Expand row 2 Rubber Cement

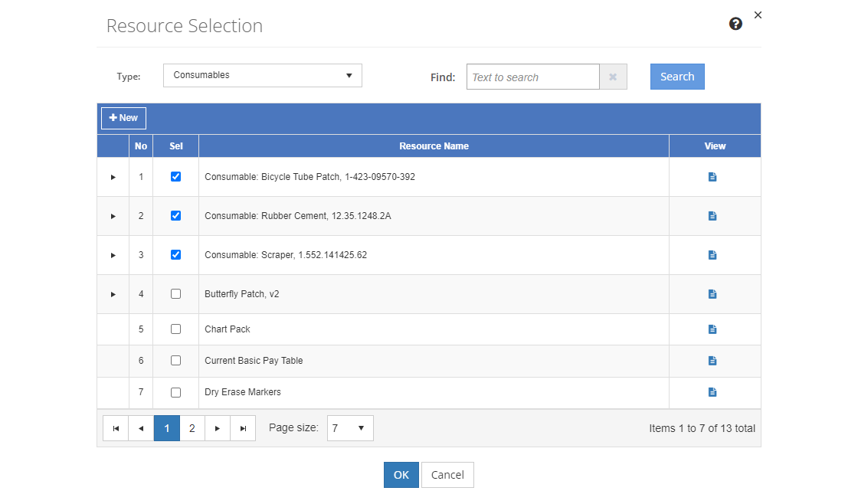(113, 216)
